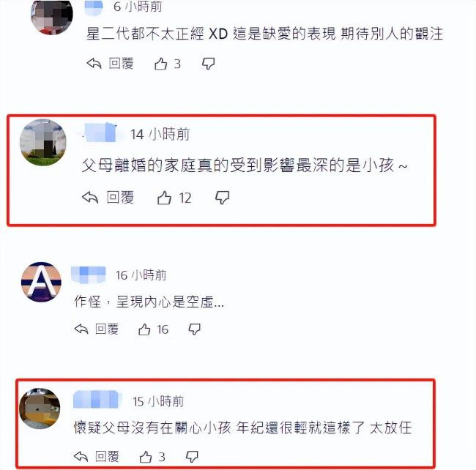This screenshot has height=470, width=476.
Task: Open the avatar with letter A
Action: click(41, 282)
